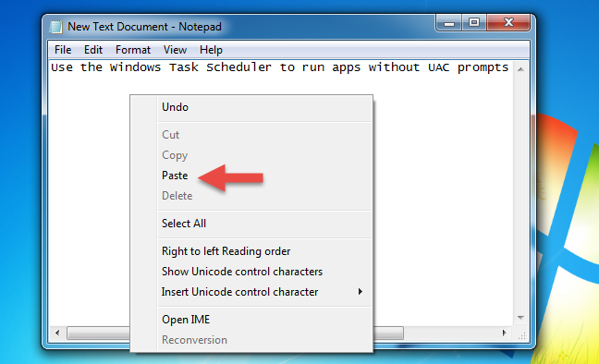This screenshot has width=599, height=364.
Task: Select Right to left Reading order
Action: pyautogui.click(x=251, y=251)
